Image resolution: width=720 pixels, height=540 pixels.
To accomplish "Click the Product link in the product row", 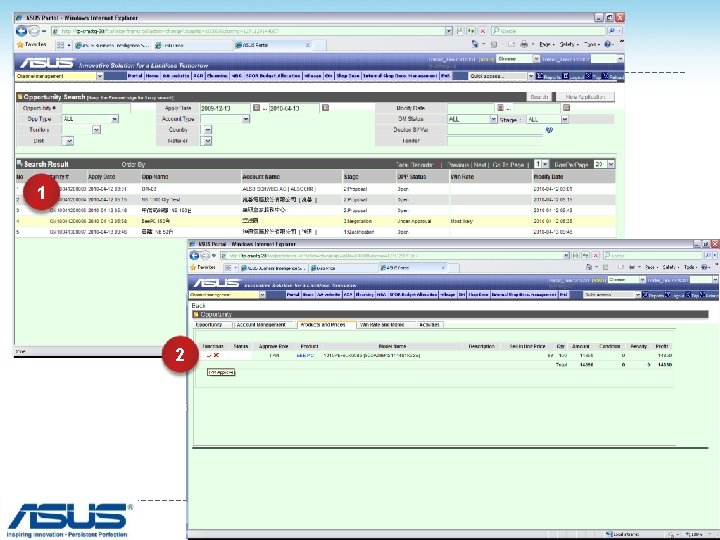I will [305, 355].
